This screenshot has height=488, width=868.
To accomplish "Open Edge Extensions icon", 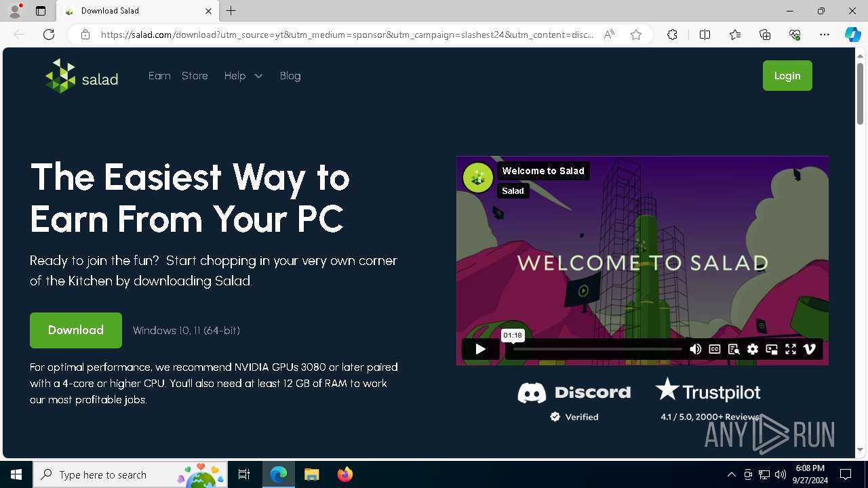I will pyautogui.click(x=672, y=35).
